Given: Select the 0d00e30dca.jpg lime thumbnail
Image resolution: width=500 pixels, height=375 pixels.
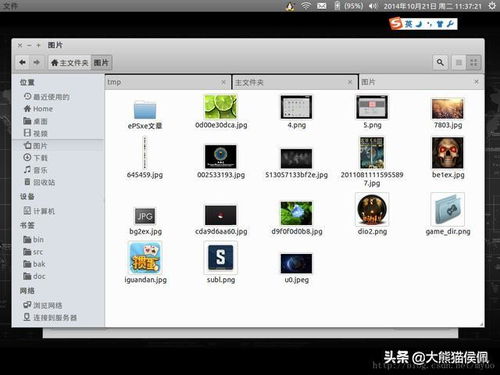Looking at the screenshot, I should coord(221,107).
